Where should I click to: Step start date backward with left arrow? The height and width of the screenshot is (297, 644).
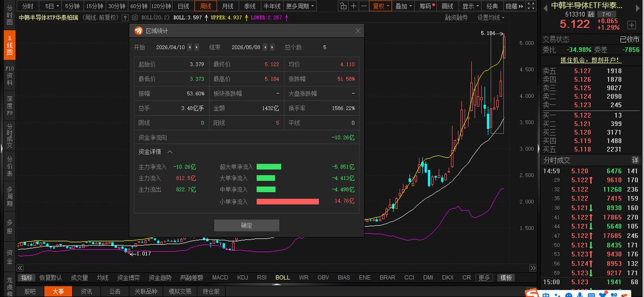click(x=189, y=47)
